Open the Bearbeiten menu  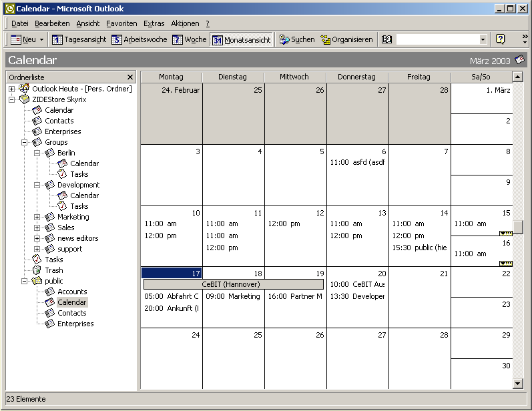[x=52, y=23]
